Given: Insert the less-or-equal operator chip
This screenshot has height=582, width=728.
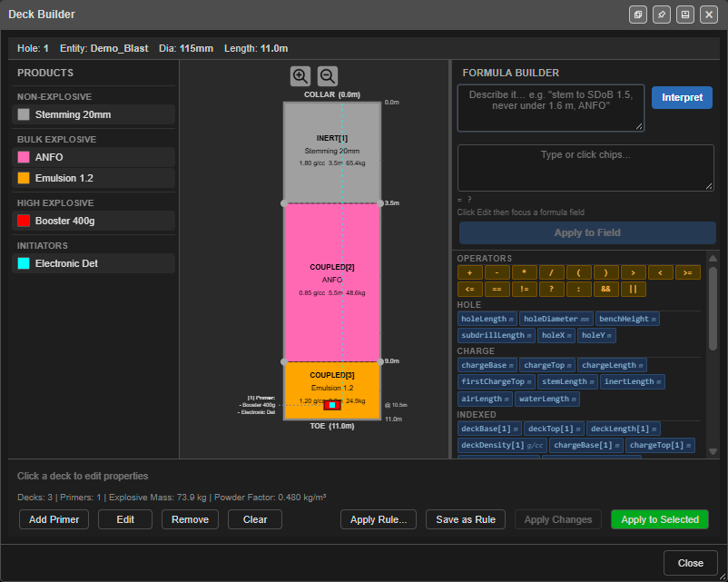Looking at the screenshot, I should (x=470, y=289).
